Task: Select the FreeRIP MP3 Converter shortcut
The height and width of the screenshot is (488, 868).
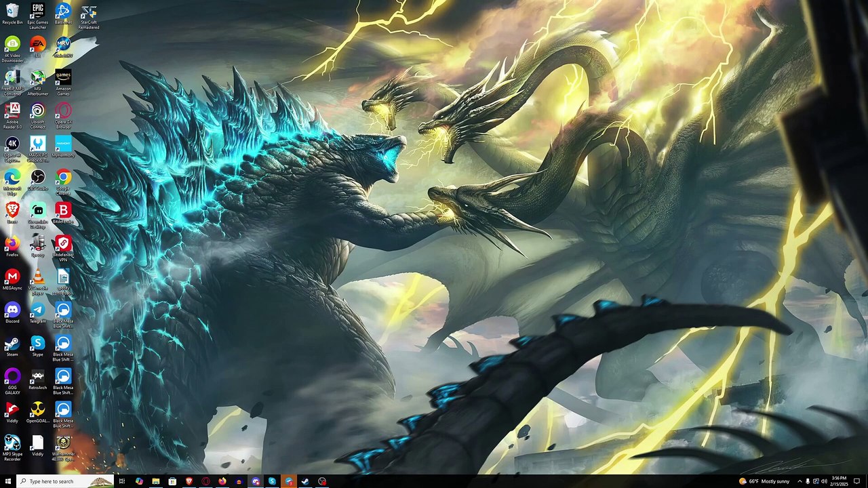Action: (x=12, y=83)
